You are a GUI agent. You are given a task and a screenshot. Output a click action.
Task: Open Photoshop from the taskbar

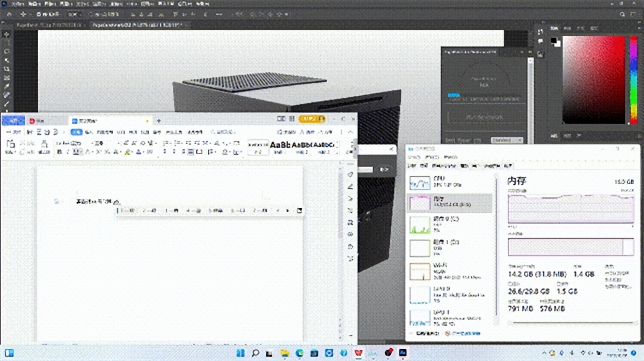(x=402, y=353)
